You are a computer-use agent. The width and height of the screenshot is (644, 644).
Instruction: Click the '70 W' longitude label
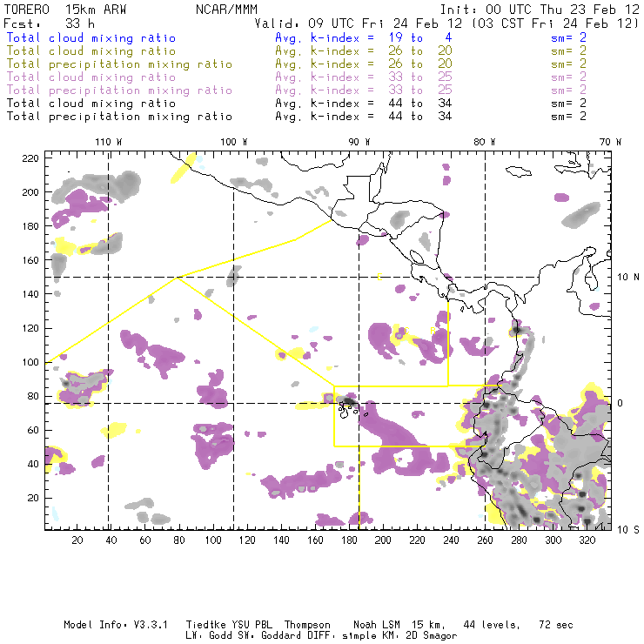[610, 142]
